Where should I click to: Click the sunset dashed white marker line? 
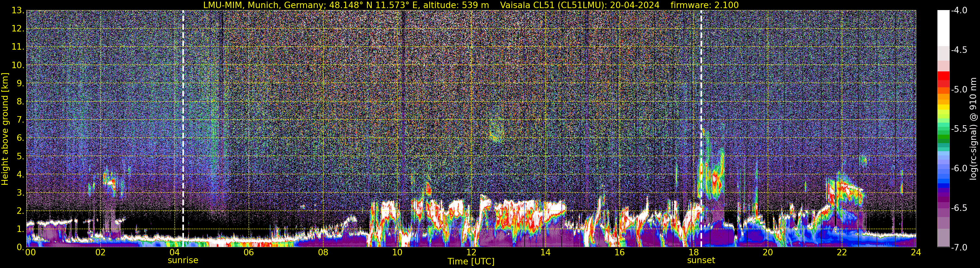tap(701, 129)
